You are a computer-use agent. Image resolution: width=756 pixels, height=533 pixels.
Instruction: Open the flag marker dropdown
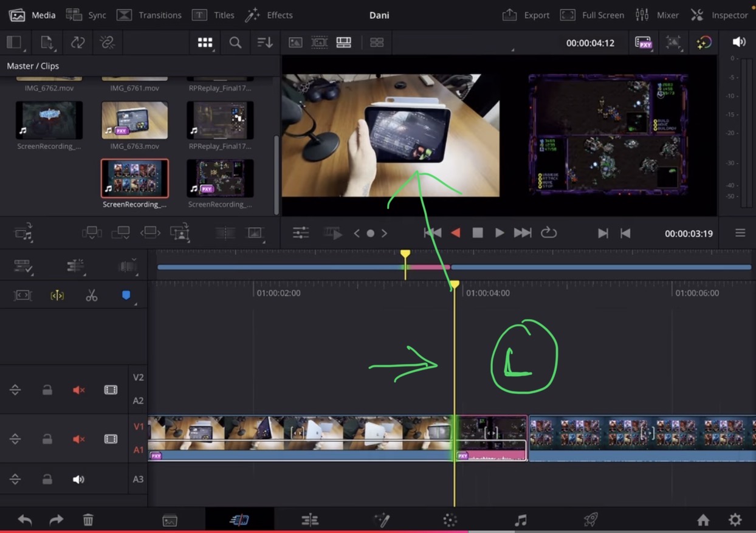click(126, 295)
